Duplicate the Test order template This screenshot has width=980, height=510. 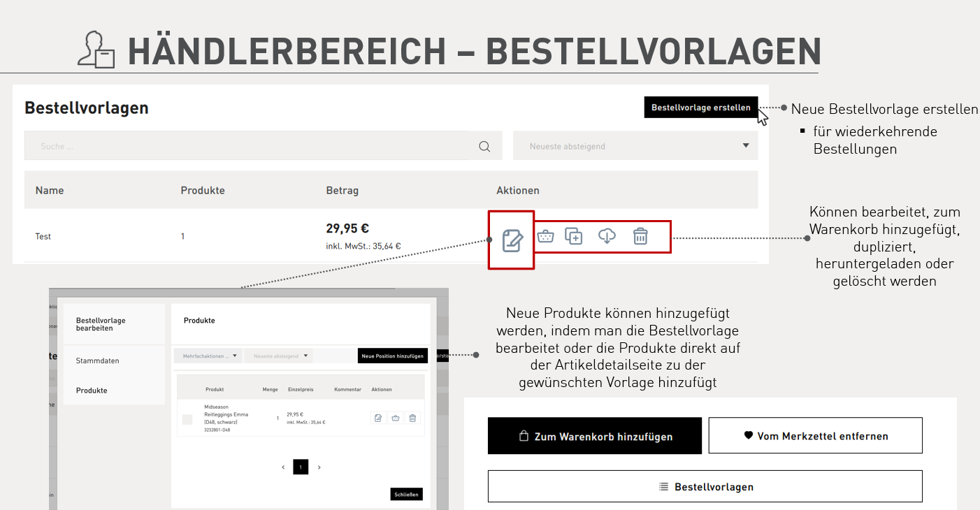click(x=574, y=236)
